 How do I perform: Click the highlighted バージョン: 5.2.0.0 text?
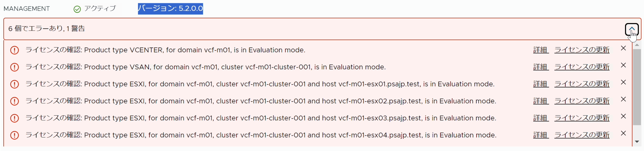pyautogui.click(x=170, y=9)
